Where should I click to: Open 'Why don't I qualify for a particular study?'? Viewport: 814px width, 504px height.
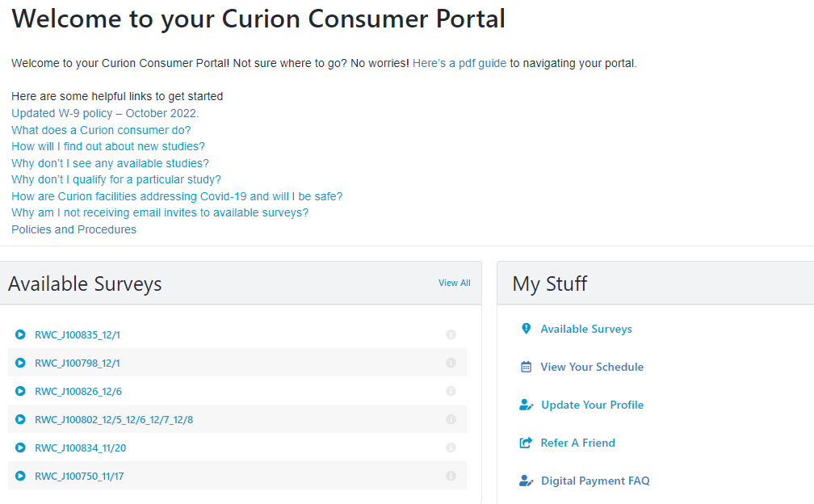coord(116,179)
